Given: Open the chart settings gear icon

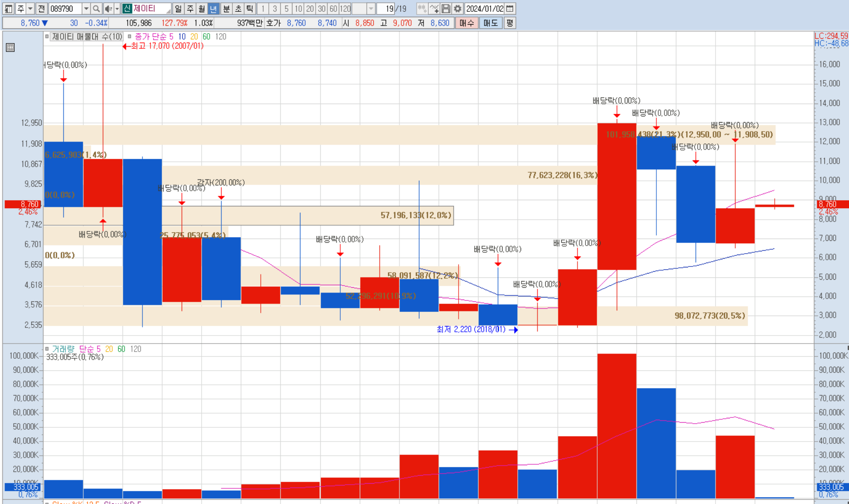Looking at the screenshot, I should click(457, 9).
